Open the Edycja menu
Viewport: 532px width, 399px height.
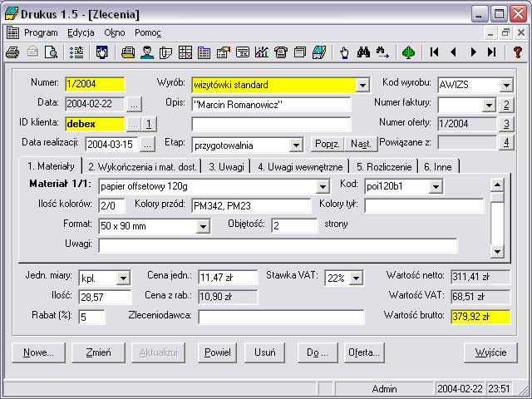[x=81, y=32]
